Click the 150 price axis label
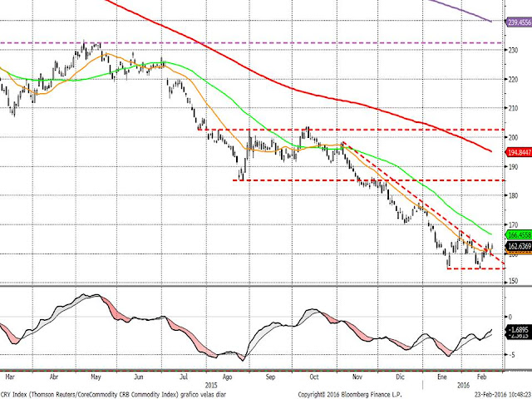 pyautogui.click(x=513, y=281)
